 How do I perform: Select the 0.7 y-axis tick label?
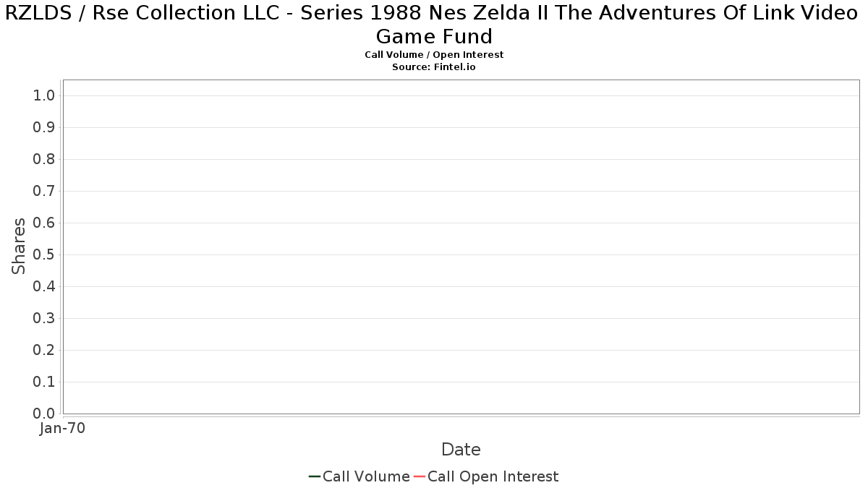[45, 192]
